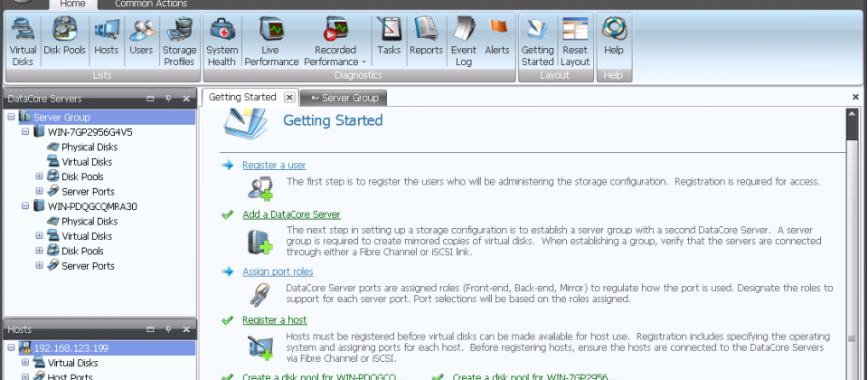Select Physical Disks under WIN-PDQGCQMRA30

90,221
